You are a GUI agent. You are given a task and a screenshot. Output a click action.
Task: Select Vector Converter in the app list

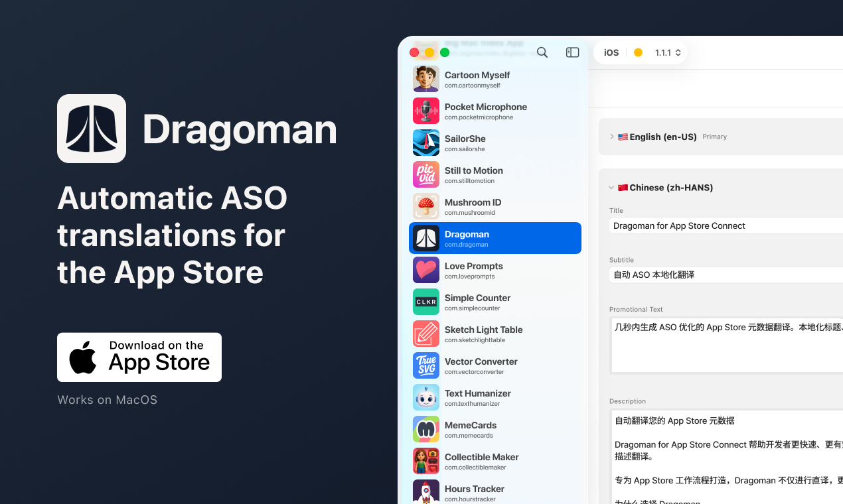coord(495,365)
